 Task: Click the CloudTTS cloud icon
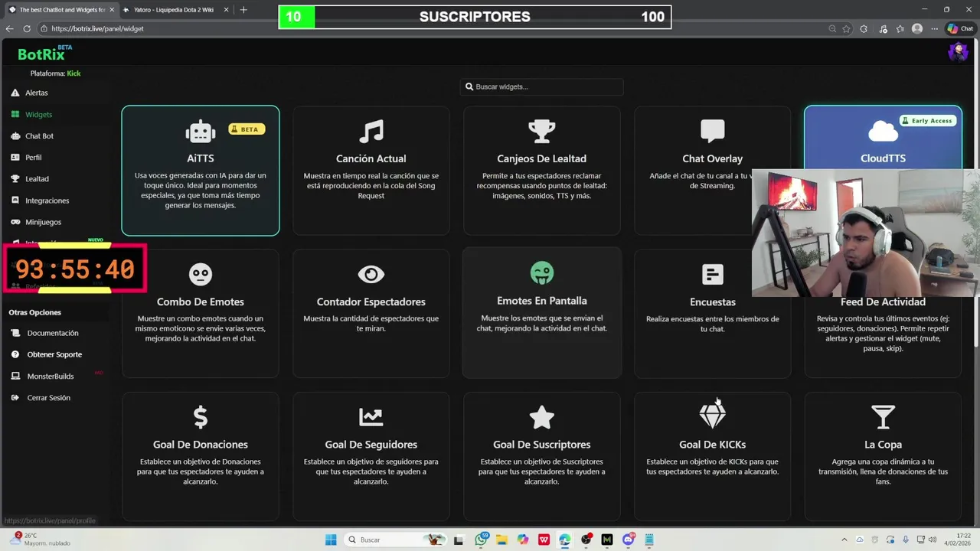click(883, 131)
